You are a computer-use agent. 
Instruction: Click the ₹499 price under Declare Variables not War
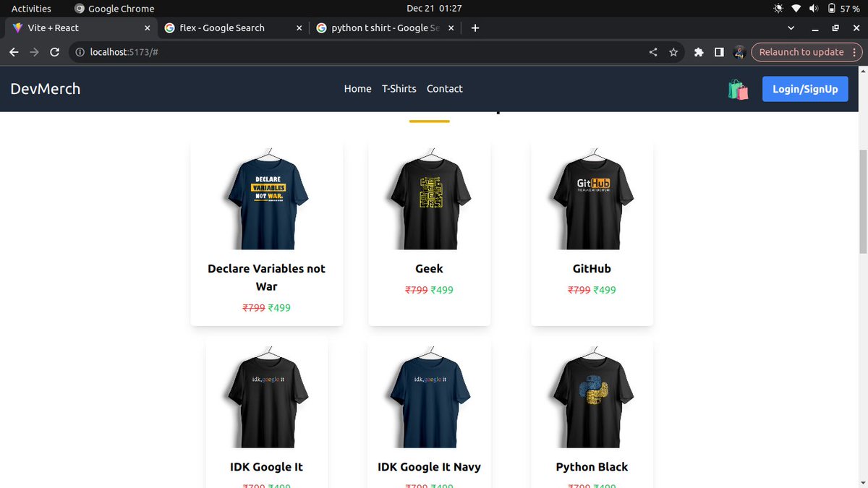click(279, 307)
